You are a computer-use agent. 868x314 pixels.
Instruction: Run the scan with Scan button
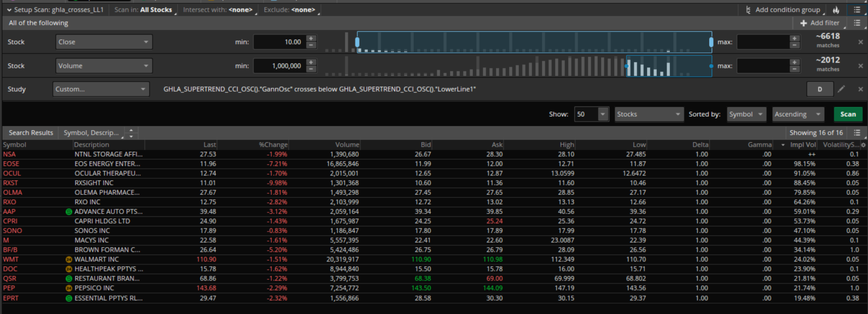point(847,114)
